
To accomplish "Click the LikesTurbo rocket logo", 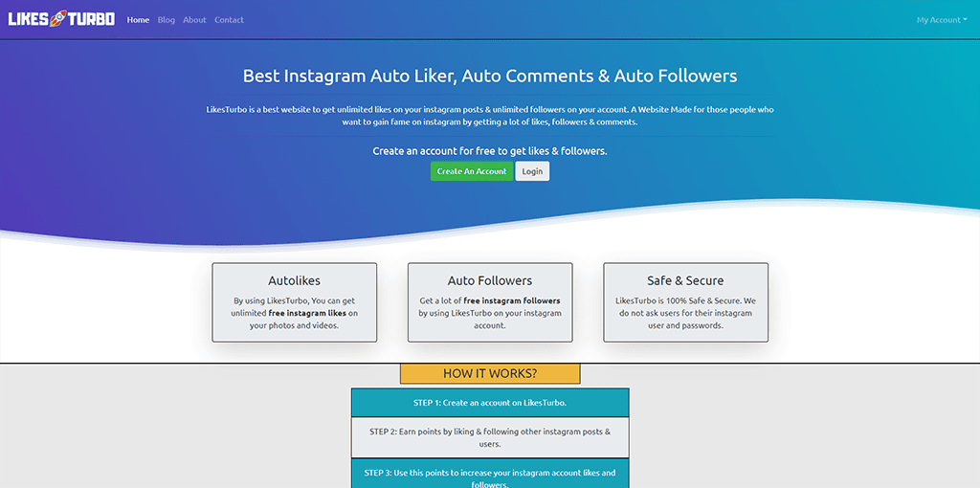I will pyautogui.click(x=61, y=19).
